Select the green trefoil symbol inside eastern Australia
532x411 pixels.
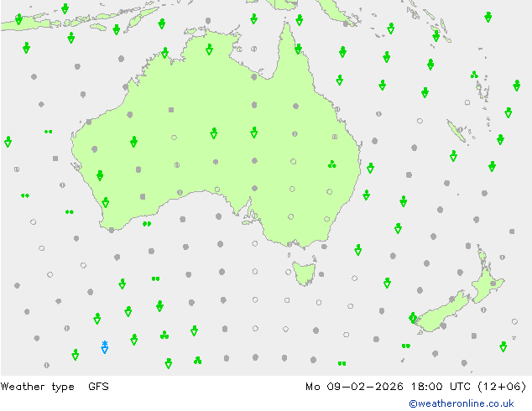331,164
